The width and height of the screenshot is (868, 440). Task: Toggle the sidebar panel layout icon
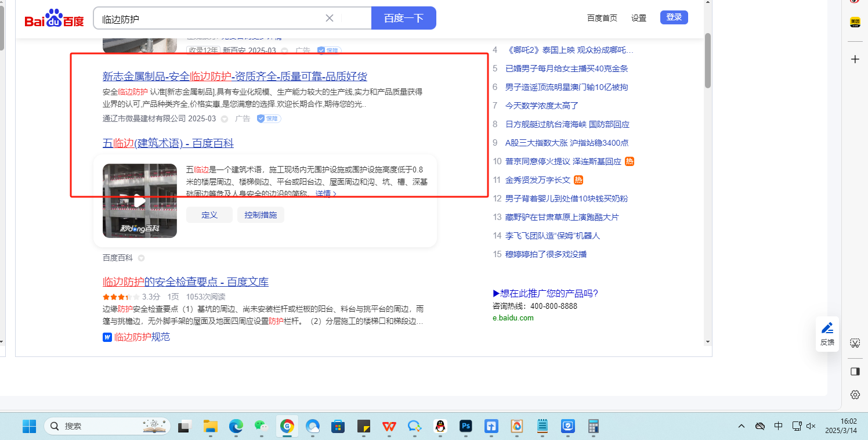click(x=855, y=371)
